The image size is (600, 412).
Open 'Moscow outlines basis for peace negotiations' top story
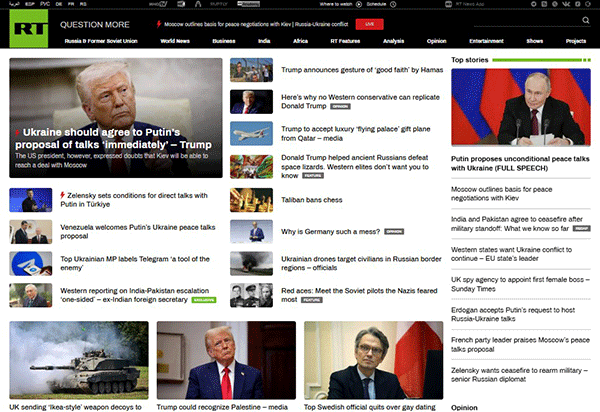pyautogui.click(x=501, y=194)
